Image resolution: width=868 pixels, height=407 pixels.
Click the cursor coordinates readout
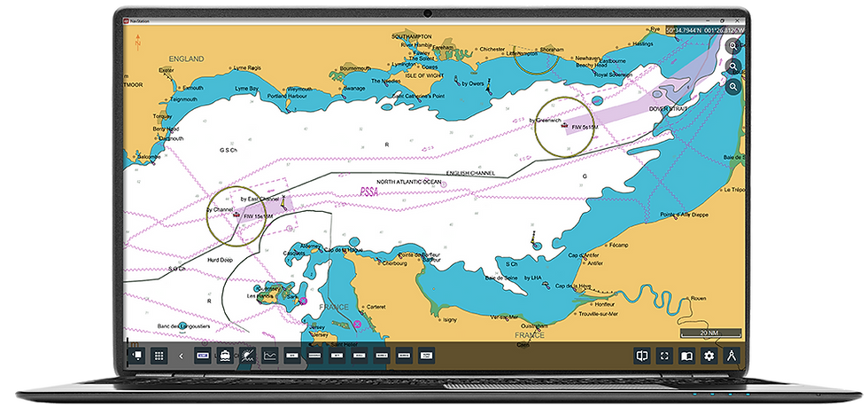[705, 29]
